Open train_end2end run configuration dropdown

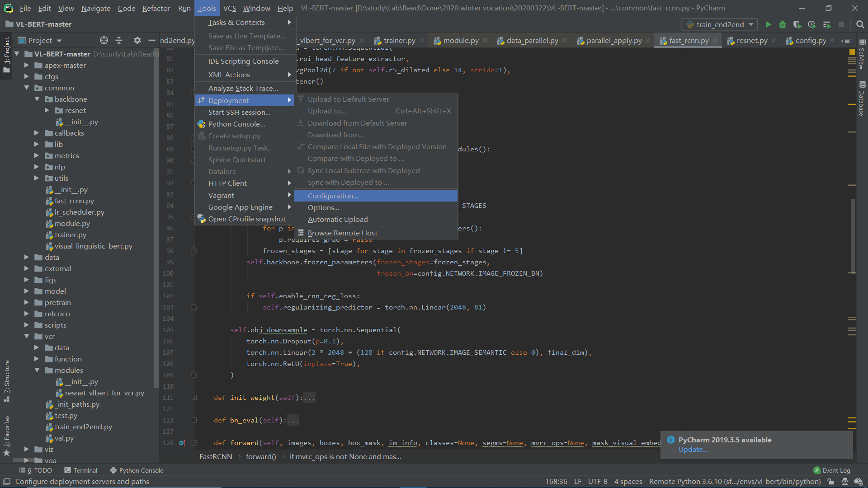720,24
